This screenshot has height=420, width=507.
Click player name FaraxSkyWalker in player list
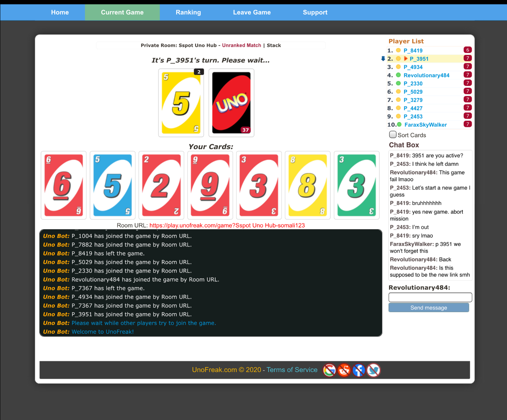click(425, 125)
